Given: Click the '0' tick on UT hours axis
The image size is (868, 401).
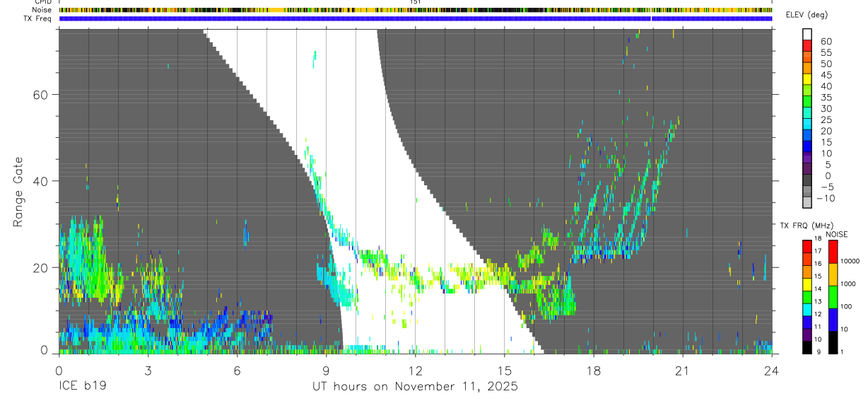Looking at the screenshot, I should [59, 370].
